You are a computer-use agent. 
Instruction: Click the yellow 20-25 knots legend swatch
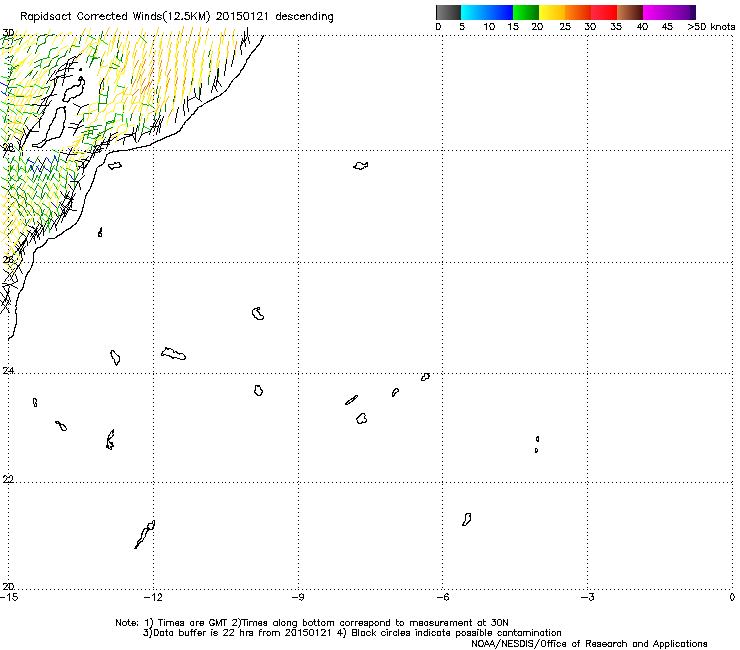click(x=552, y=12)
